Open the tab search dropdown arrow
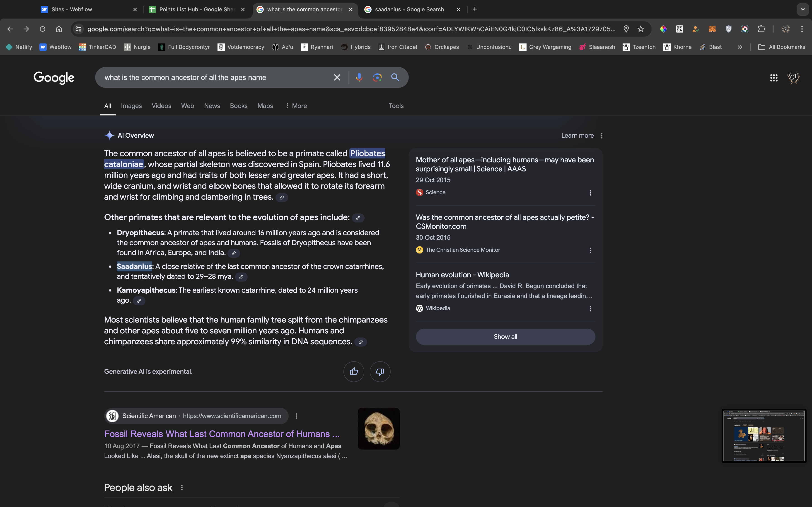Viewport: 812px width, 507px height. [x=803, y=9]
